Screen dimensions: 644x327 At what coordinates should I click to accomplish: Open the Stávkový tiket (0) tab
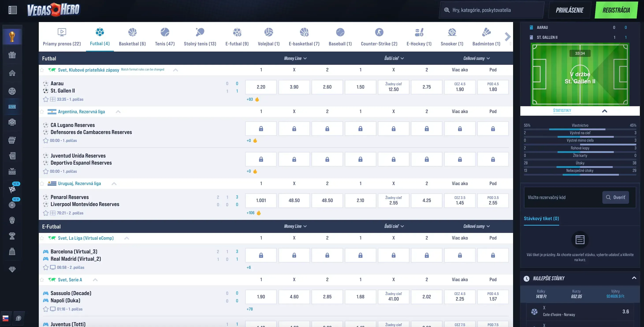541,219
